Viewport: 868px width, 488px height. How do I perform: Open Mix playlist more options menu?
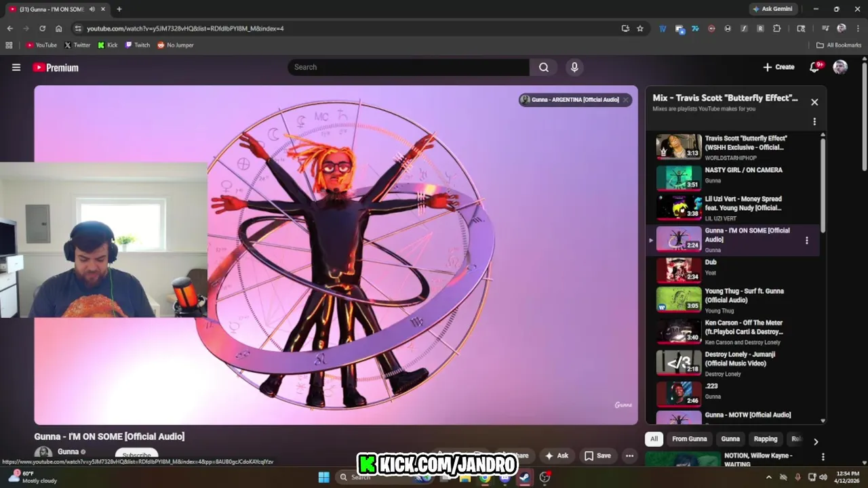click(x=814, y=122)
